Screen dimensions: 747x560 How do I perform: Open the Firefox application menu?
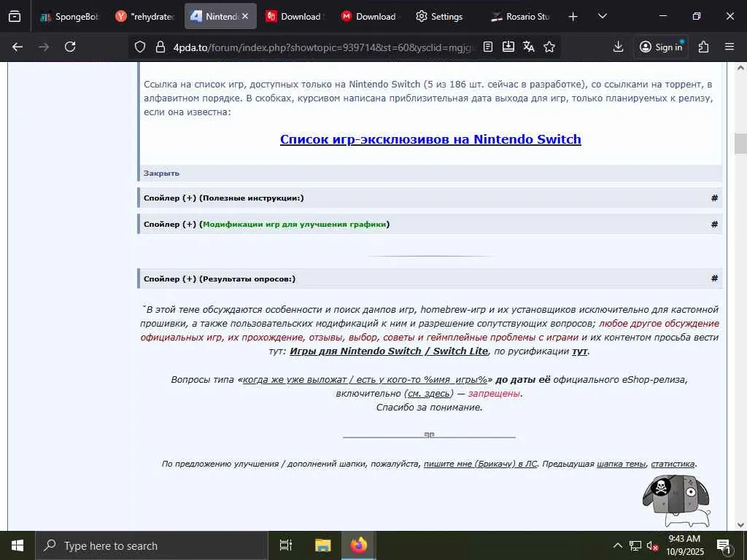(729, 47)
